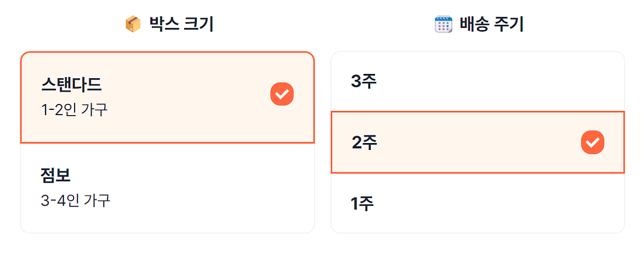Click the 점보 title label
This screenshot has height=255, width=644.
tap(56, 175)
